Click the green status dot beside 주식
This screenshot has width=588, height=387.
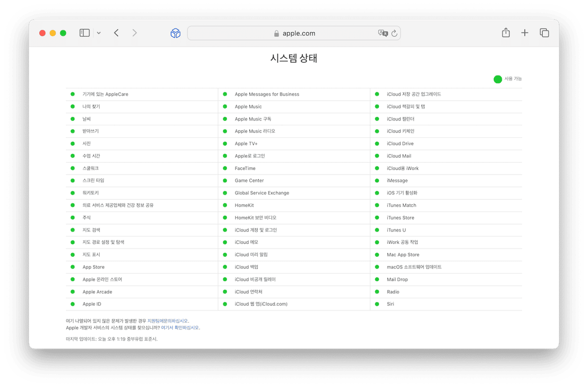click(73, 218)
